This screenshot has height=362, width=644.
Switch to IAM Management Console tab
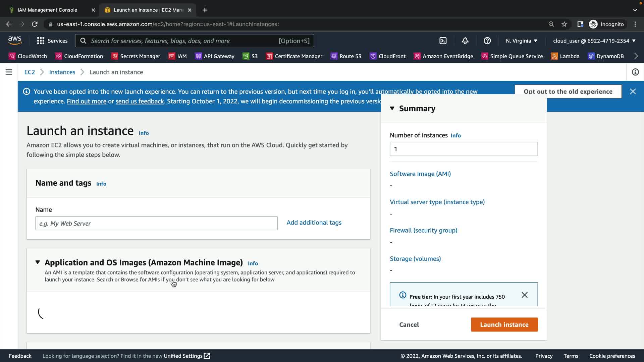(x=47, y=10)
